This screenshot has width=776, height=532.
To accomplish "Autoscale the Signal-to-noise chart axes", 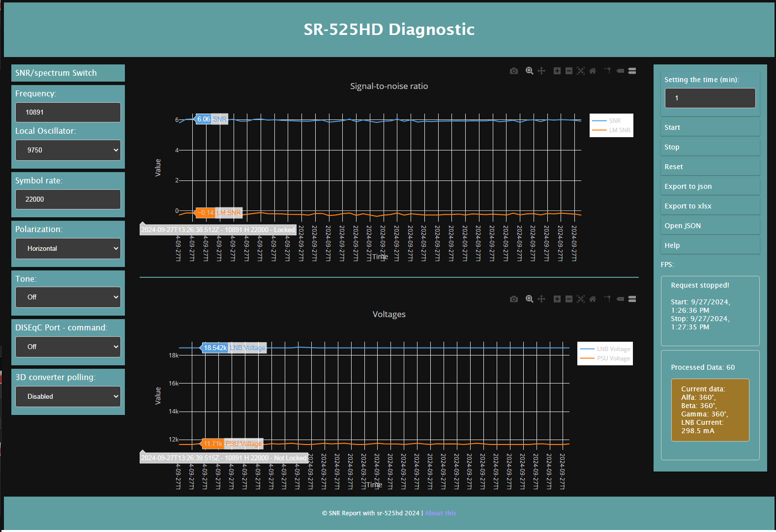I will (581, 71).
